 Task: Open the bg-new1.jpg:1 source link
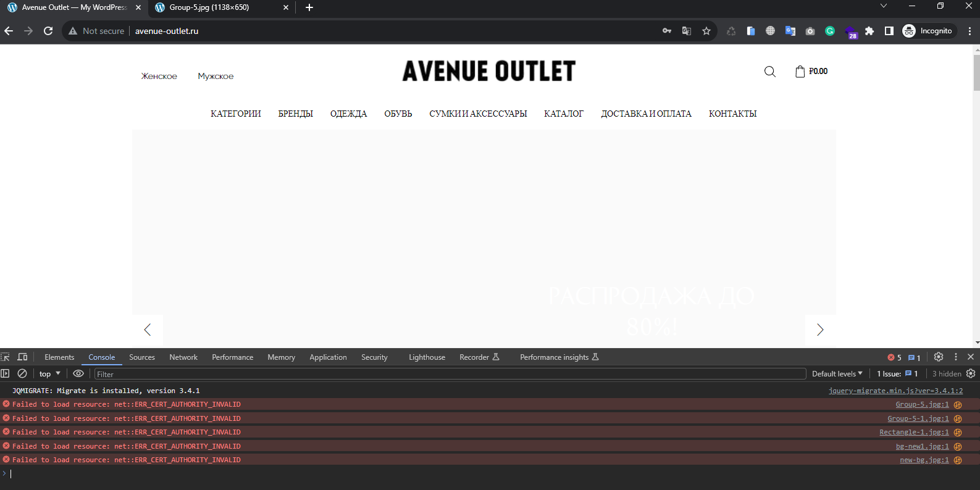(923, 446)
